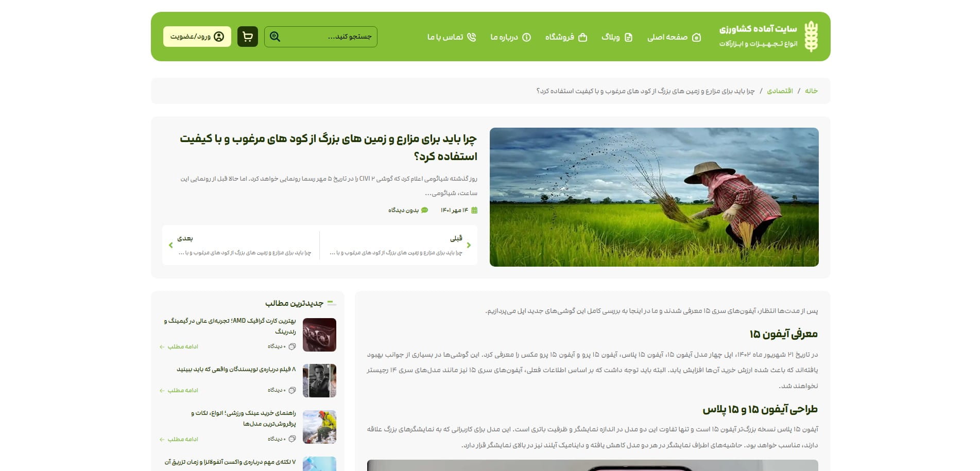Open post title ۸ فیلم درباره‌ی نویسندگان واقعی
This screenshot has width=980, height=471.
236,369
